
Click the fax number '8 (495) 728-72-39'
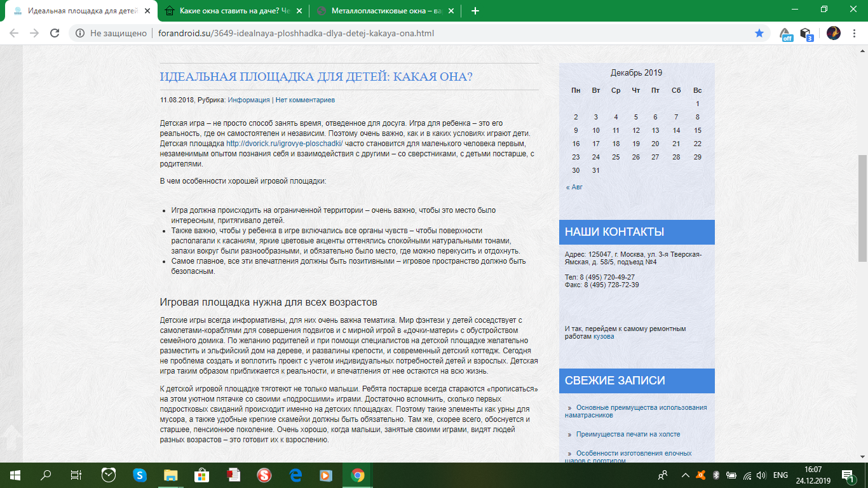click(611, 285)
